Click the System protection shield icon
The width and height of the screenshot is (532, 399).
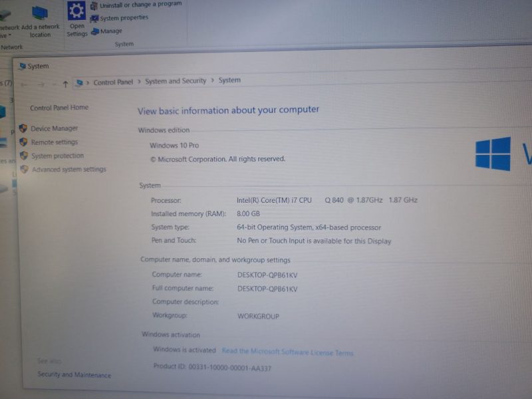point(24,156)
